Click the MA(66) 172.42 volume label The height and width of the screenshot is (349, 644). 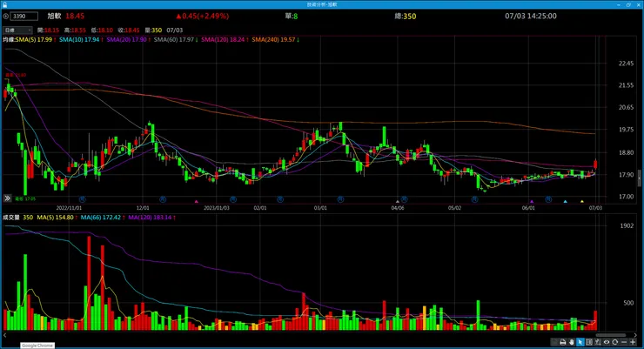coord(103,218)
